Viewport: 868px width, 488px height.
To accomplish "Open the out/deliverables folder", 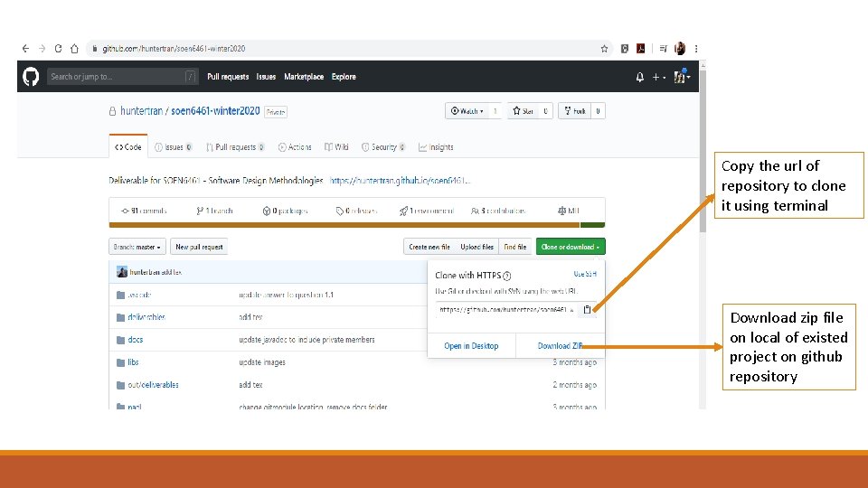I will [x=153, y=385].
